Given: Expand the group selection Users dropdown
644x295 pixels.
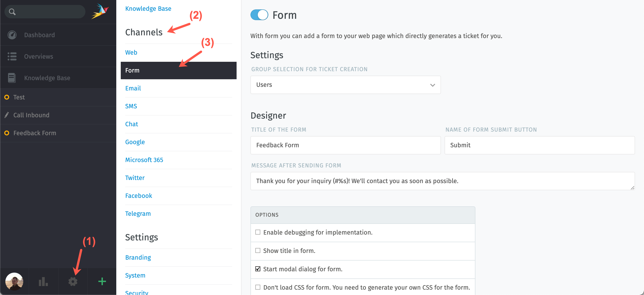Looking at the screenshot, I should click(x=345, y=85).
